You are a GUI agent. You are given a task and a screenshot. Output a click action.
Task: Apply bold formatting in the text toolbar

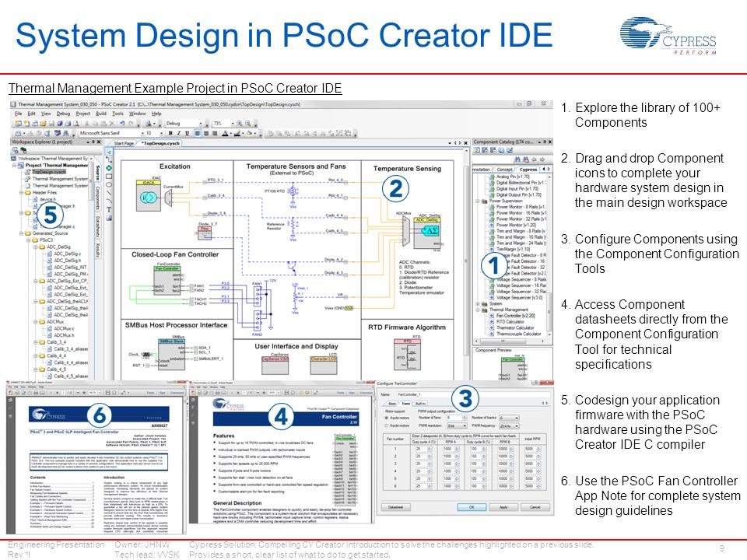(x=170, y=133)
